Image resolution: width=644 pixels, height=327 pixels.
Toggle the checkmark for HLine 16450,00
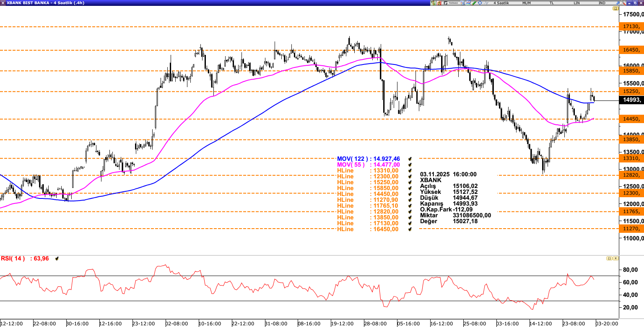coord(410,229)
